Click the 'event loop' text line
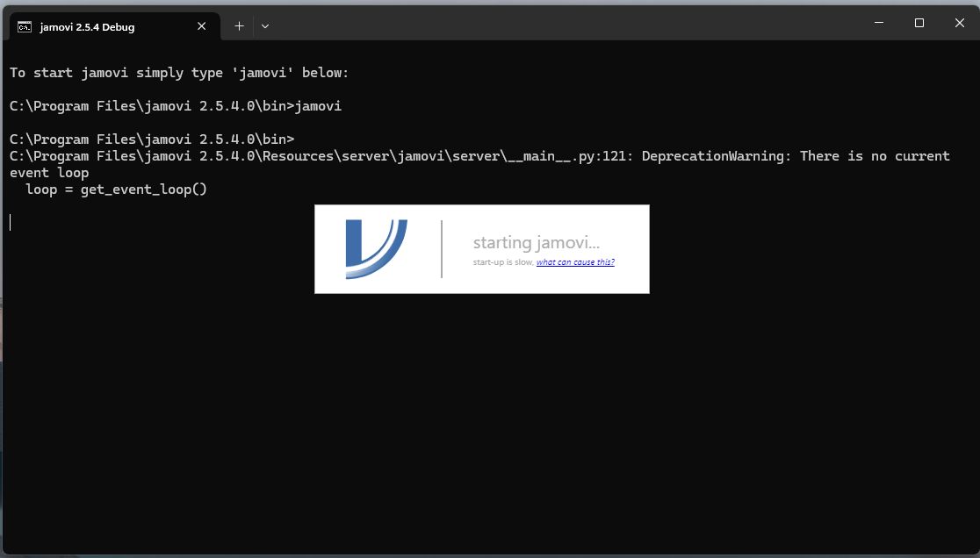980x558 pixels. (x=49, y=173)
